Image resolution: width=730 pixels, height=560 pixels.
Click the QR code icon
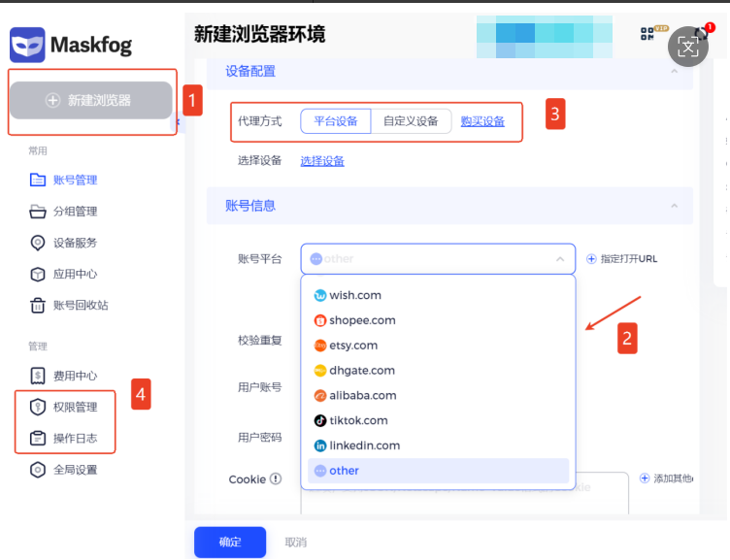pyautogui.click(x=647, y=34)
